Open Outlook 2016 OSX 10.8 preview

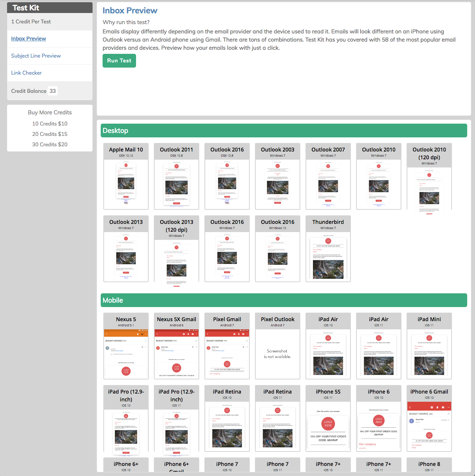227,176
